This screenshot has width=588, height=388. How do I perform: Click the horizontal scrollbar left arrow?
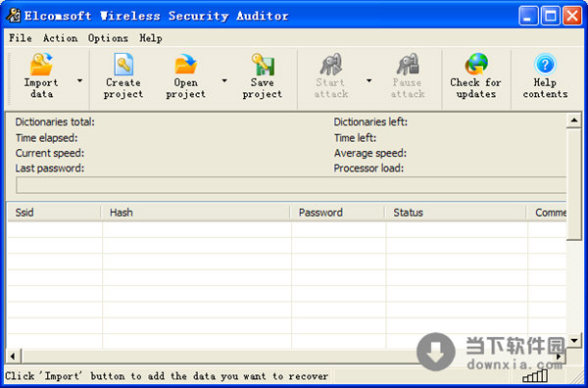click(x=13, y=356)
